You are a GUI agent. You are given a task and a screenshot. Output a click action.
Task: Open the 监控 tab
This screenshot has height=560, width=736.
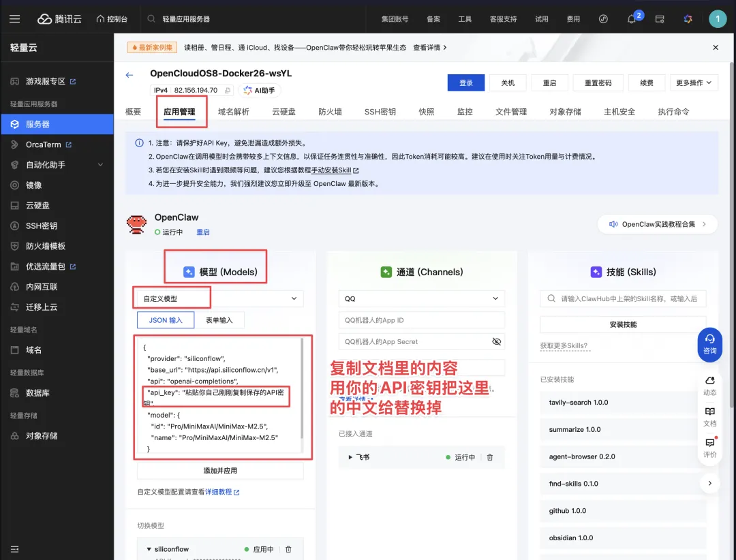(465, 112)
